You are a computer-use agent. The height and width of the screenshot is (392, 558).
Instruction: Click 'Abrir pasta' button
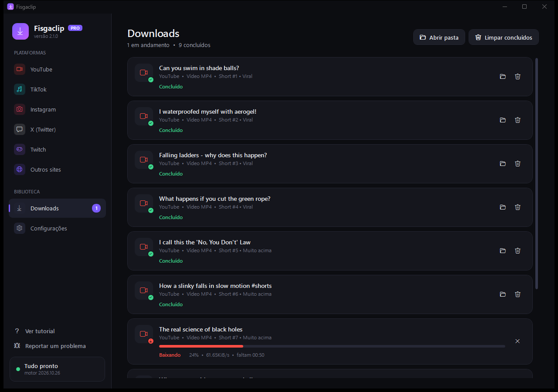click(x=439, y=37)
